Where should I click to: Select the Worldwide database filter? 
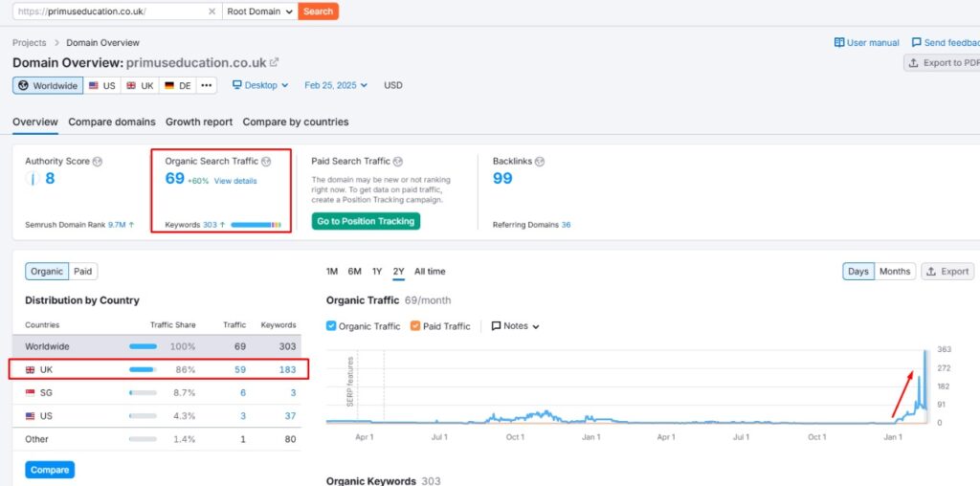click(x=48, y=85)
